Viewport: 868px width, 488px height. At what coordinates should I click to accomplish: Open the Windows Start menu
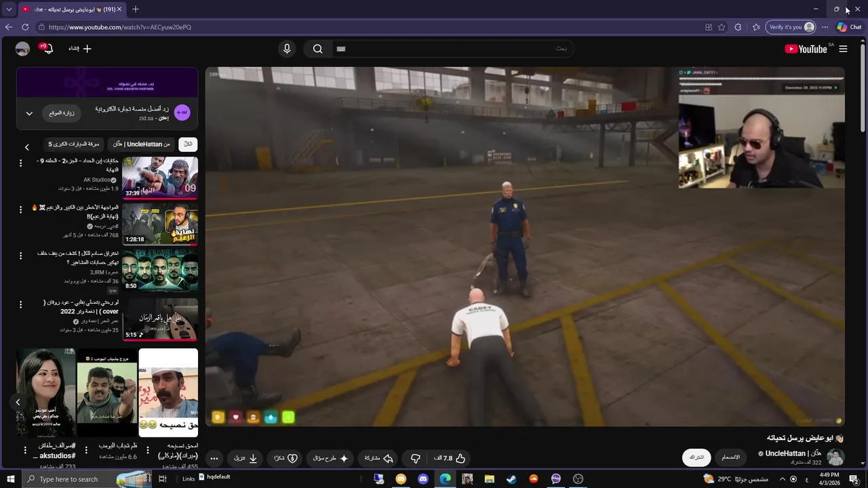point(10,479)
